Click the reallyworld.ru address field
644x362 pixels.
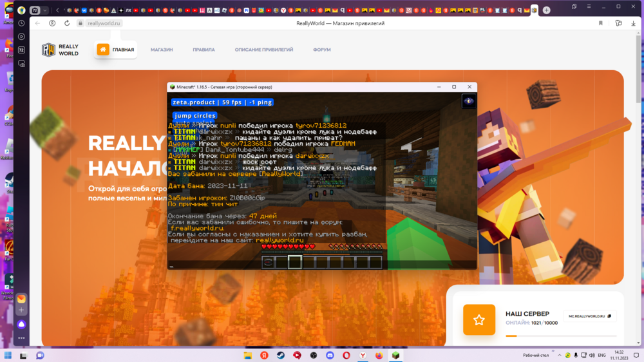[104, 23]
